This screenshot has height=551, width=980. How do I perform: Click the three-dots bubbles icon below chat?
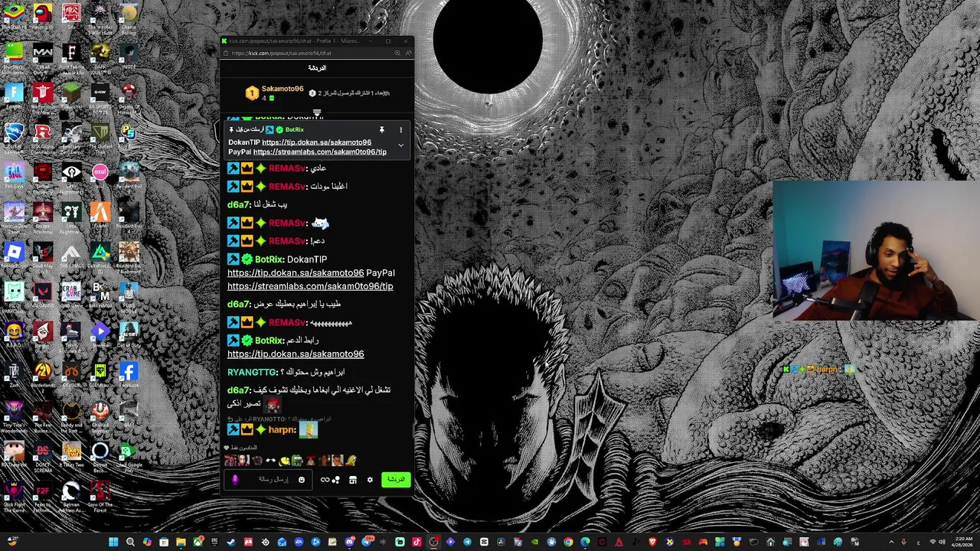335,480
